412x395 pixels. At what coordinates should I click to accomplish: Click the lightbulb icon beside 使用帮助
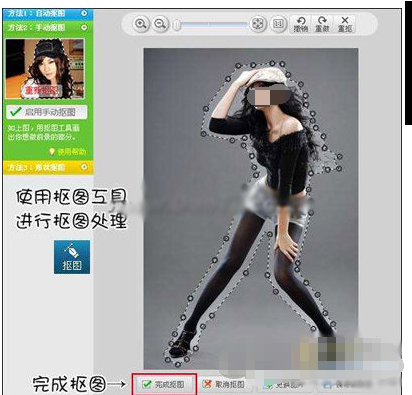click(52, 152)
